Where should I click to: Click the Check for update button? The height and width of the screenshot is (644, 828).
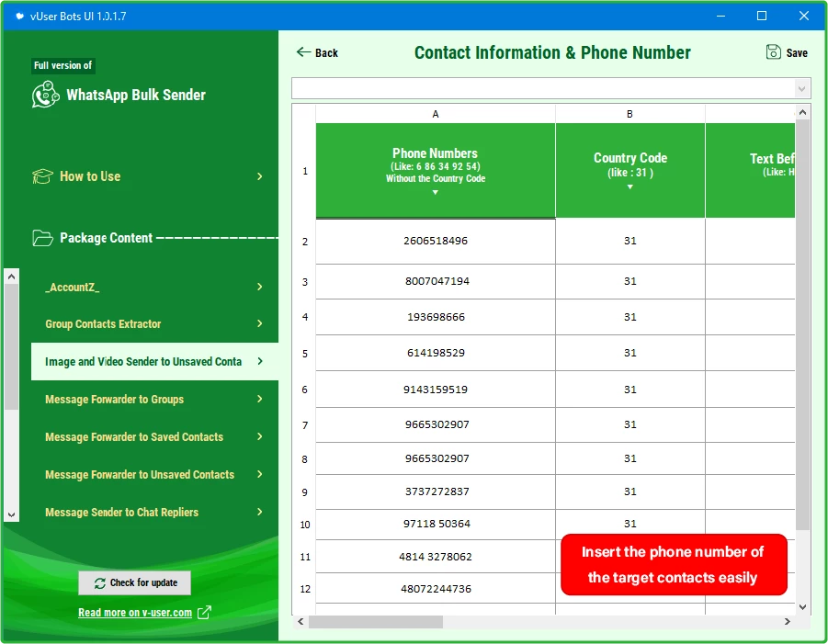[135, 582]
